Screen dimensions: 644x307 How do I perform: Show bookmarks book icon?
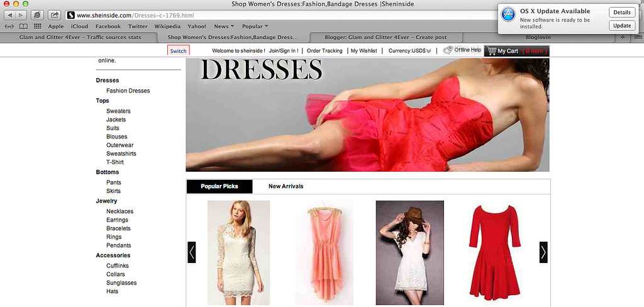point(23,26)
